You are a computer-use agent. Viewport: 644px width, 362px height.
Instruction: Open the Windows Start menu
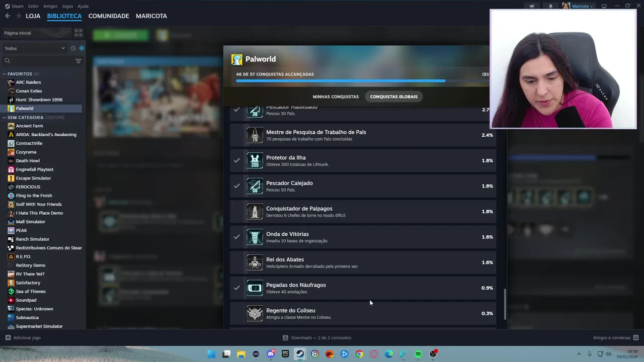click(x=212, y=354)
